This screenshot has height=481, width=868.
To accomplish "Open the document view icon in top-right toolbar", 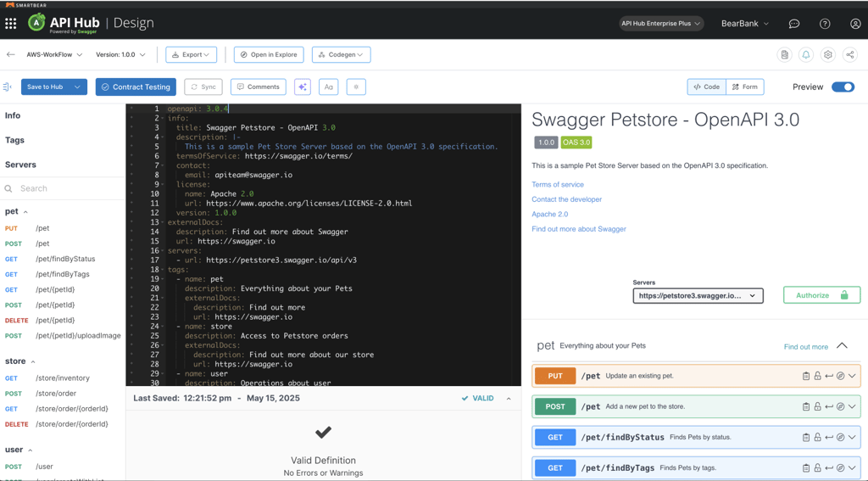I will coord(784,55).
